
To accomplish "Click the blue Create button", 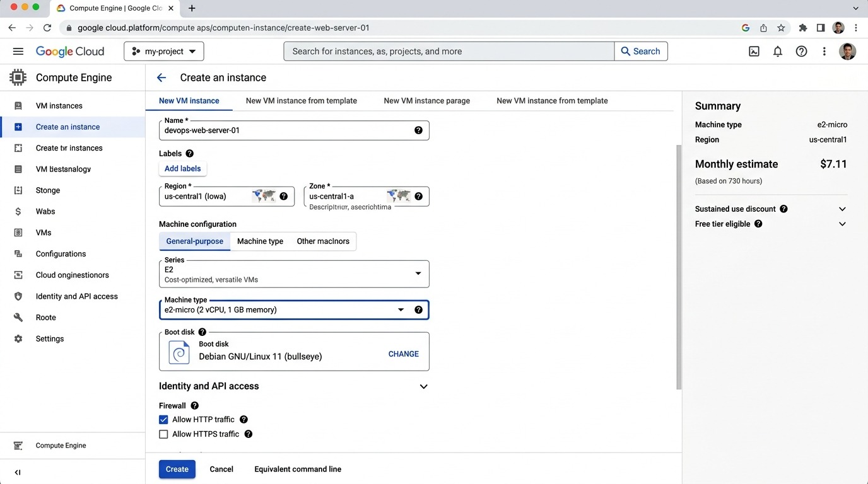I will point(177,469).
